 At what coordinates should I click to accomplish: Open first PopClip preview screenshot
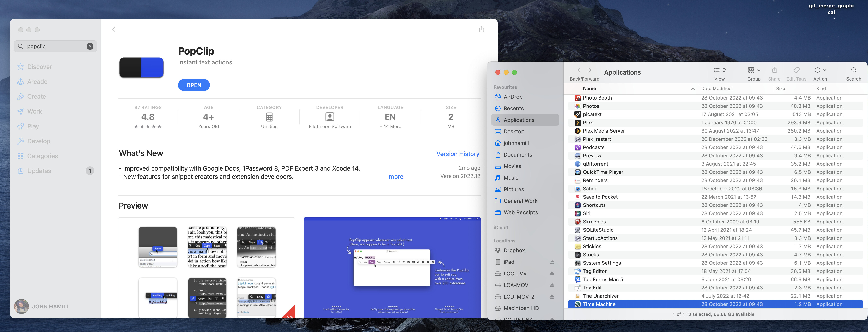tap(207, 268)
